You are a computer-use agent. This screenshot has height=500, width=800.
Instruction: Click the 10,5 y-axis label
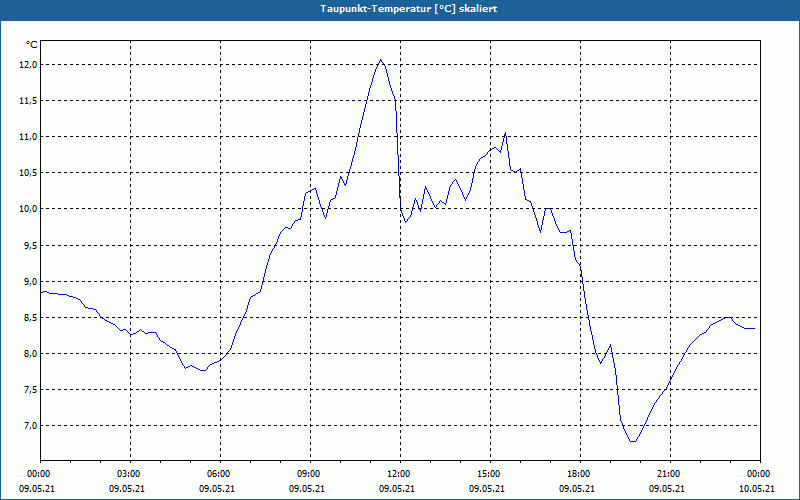coord(29,173)
